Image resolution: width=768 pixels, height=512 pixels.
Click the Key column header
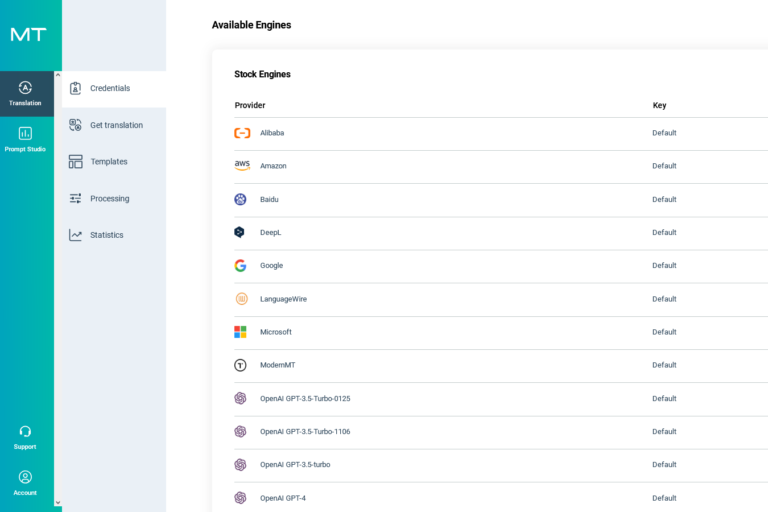point(659,105)
